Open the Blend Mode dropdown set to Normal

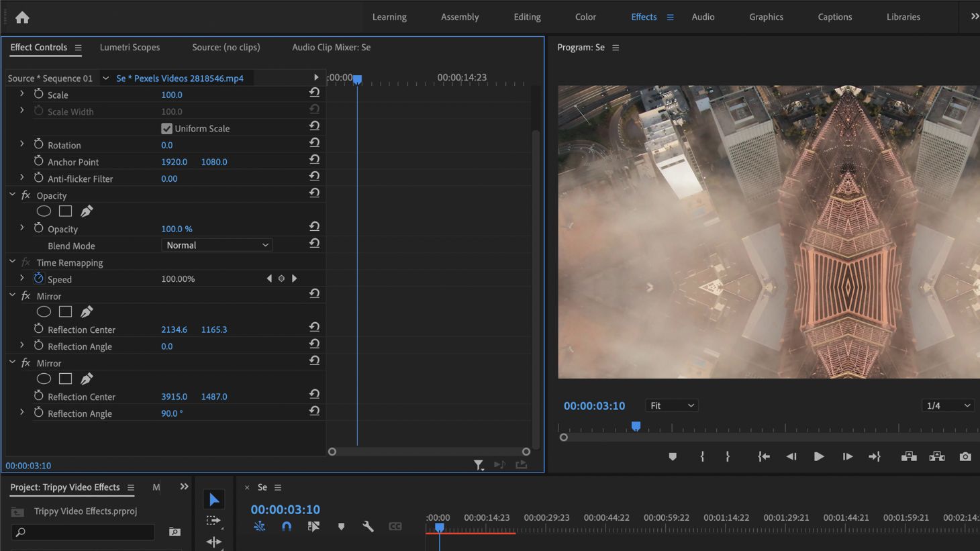point(216,244)
